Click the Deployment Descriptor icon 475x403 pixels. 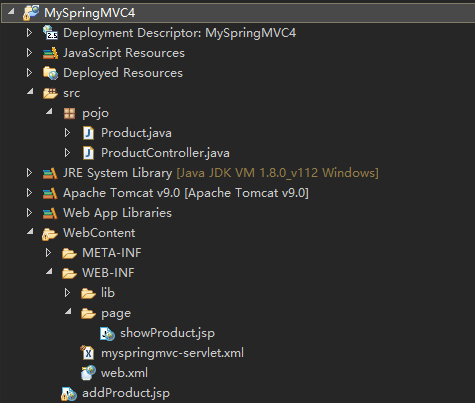(50, 33)
